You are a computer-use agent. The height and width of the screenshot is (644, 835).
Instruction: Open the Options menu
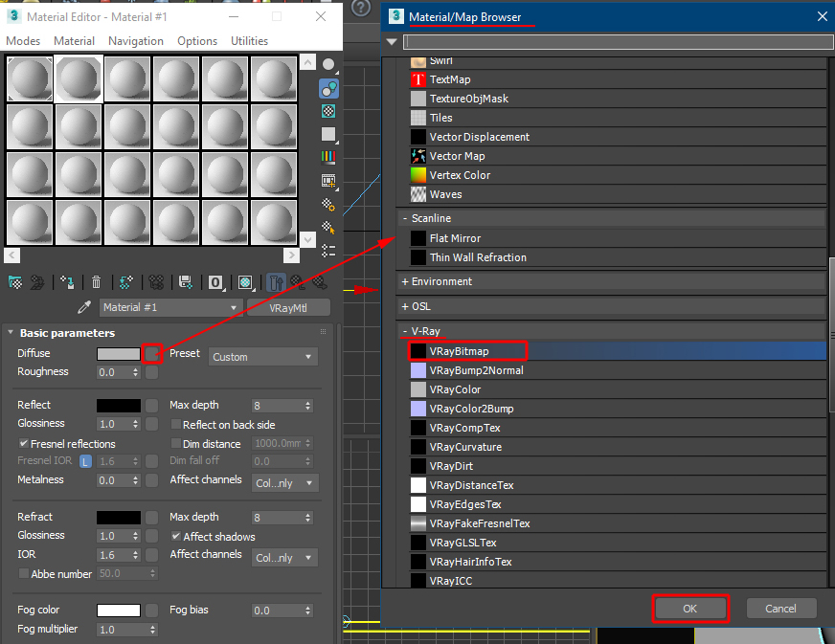click(197, 41)
